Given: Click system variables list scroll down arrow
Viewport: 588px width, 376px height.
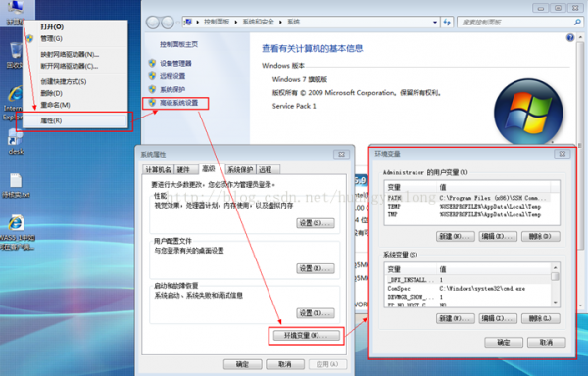Looking at the screenshot, I should (x=555, y=303).
